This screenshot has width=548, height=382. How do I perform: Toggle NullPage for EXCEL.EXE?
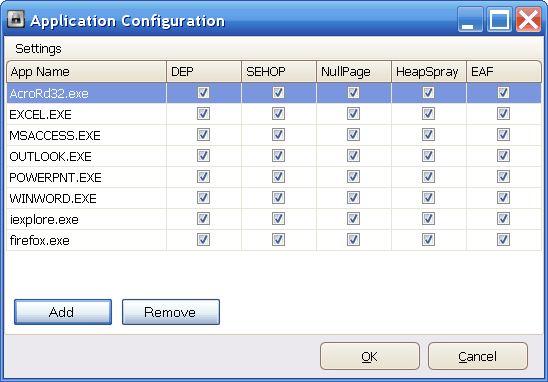(x=353, y=114)
